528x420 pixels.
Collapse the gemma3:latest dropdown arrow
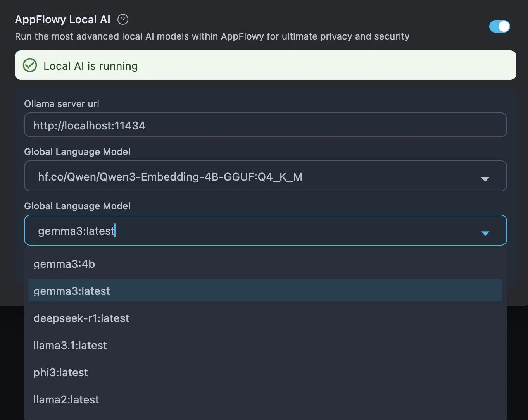click(485, 233)
